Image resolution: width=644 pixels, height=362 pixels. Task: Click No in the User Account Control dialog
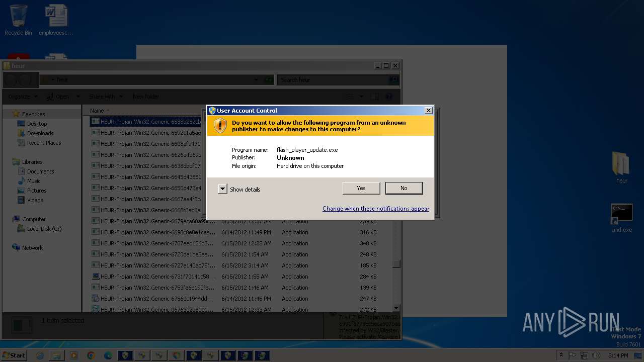tap(404, 188)
